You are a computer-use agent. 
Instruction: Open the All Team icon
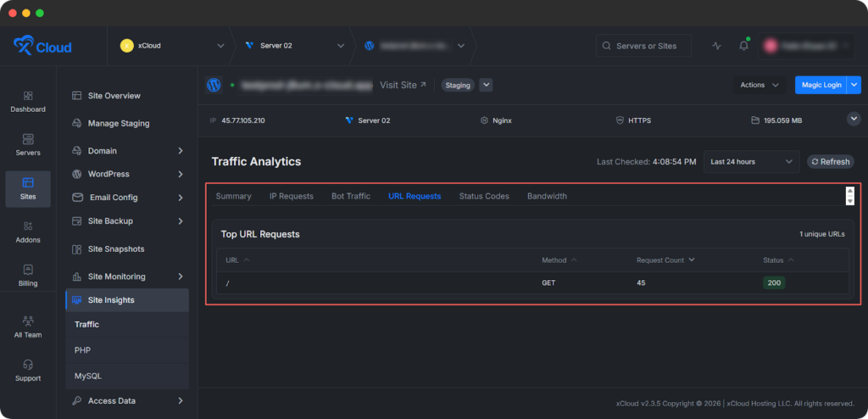pyautogui.click(x=28, y=321)
